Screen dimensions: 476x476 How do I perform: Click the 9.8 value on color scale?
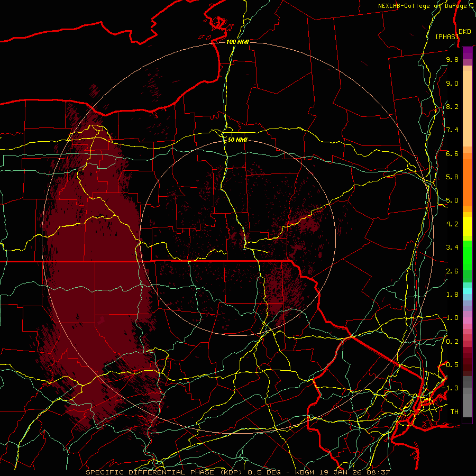452,59
